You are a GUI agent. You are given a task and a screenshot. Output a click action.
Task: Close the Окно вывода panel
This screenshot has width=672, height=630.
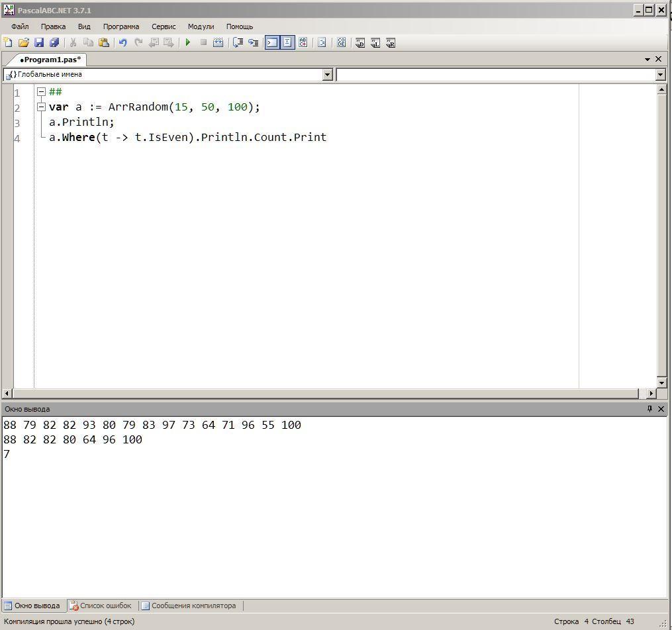(661, 409)
